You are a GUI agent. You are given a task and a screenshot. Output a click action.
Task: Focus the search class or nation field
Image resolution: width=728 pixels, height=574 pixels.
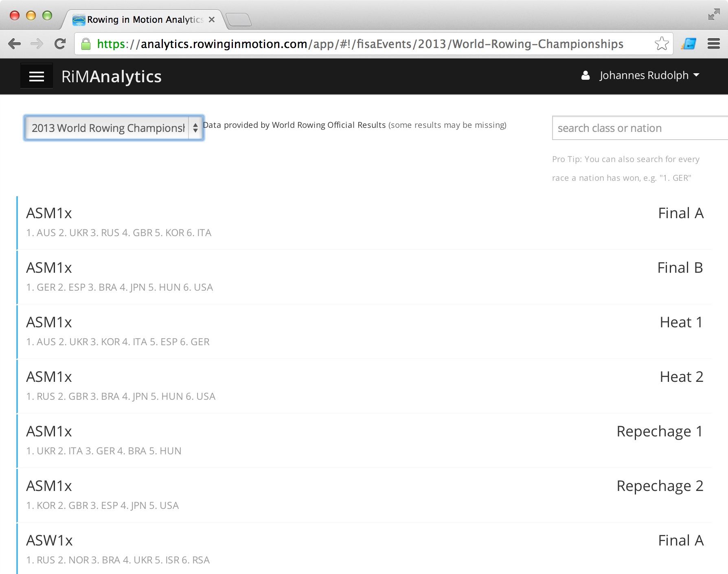click(640, 128)
